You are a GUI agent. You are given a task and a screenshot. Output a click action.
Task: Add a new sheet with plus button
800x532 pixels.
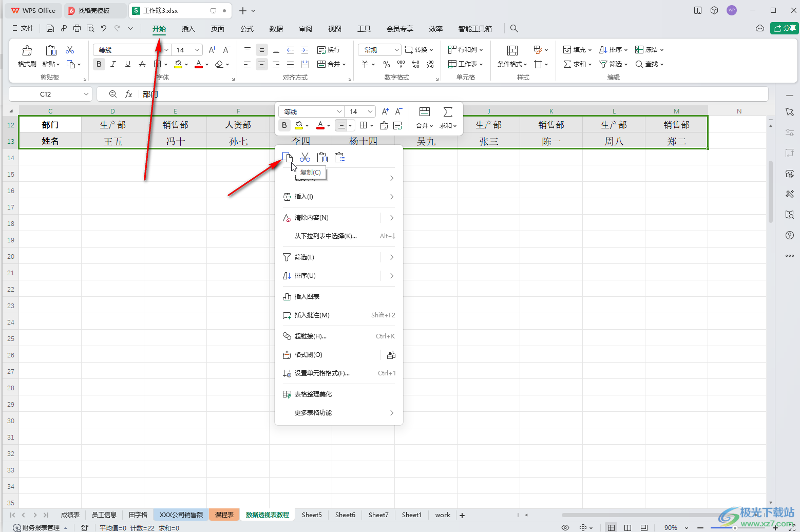coord(462,516)
